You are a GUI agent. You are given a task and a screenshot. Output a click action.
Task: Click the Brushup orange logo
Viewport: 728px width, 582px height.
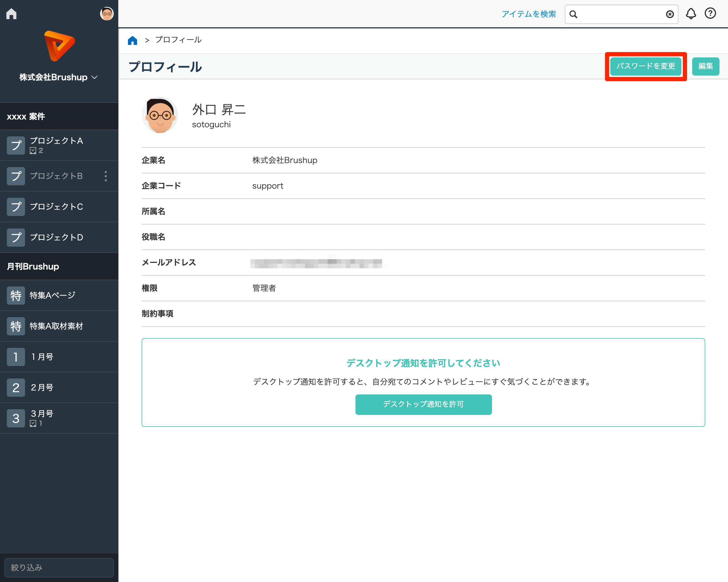[x=59, y=46]
